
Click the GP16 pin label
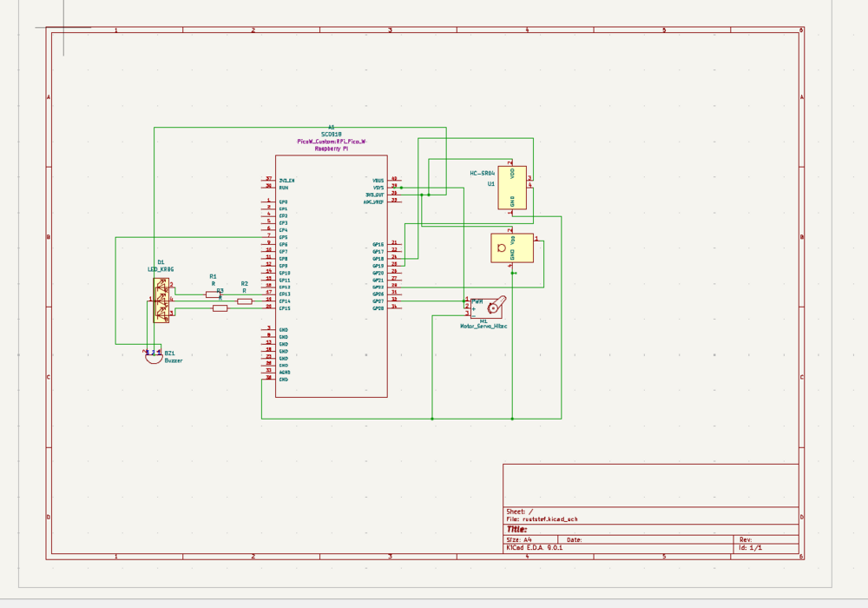pyautogui.click(x=378, y=245)
